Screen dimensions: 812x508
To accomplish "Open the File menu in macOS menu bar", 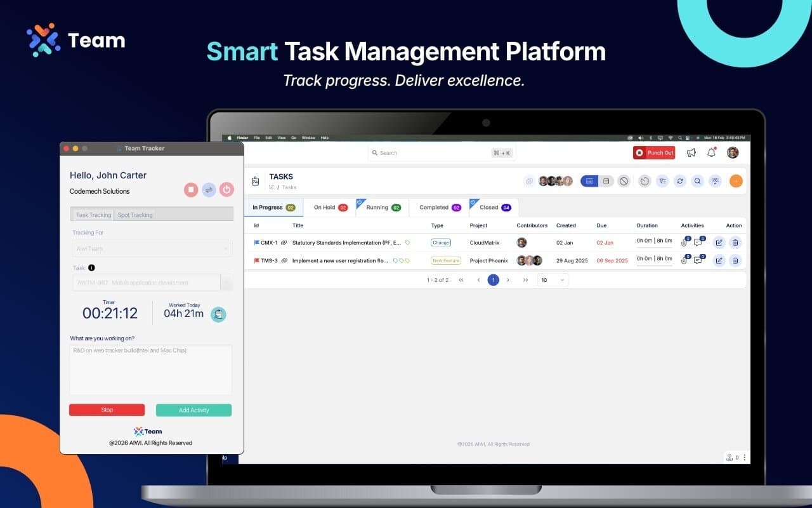I will [257, 138].
